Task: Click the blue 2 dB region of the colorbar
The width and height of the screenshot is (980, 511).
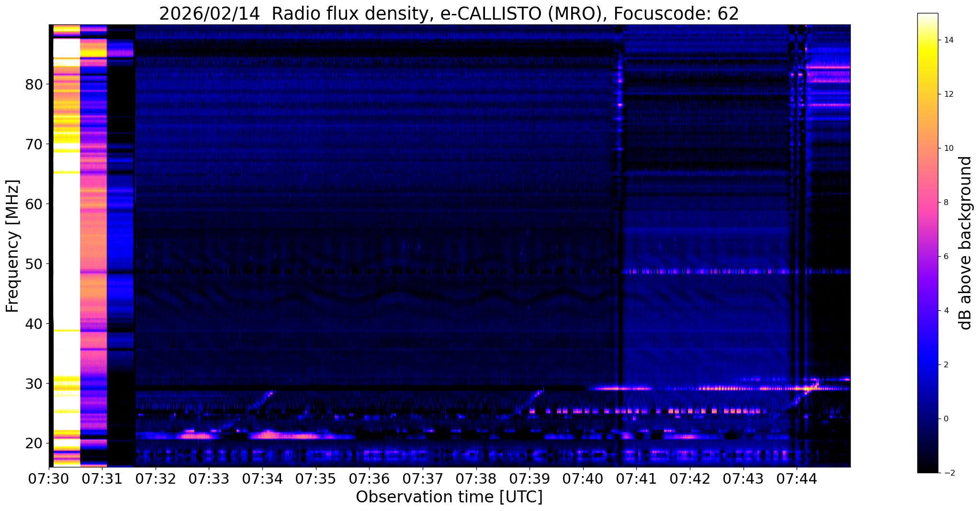Action: [x=927, y=365]
